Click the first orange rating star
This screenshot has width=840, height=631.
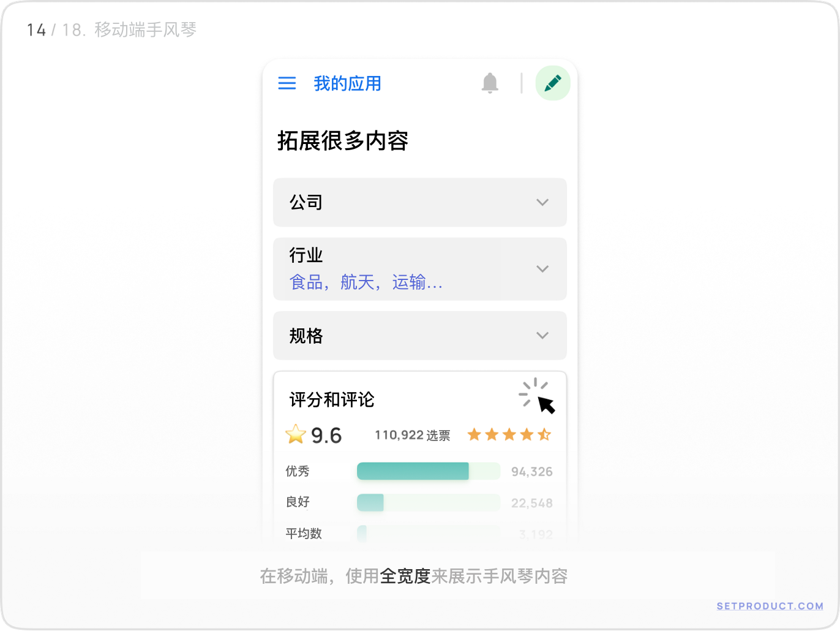pos(474,435)
